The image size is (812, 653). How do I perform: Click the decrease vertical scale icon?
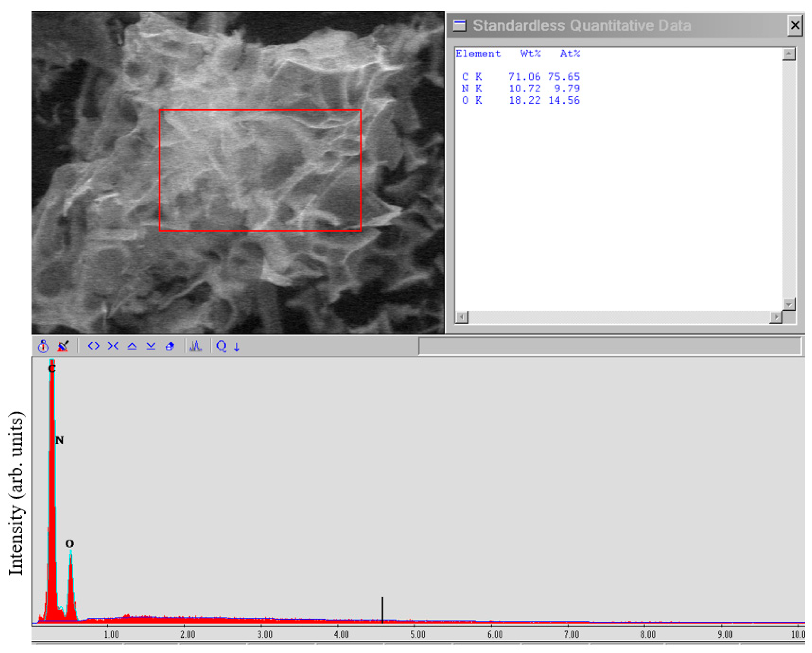151,346
